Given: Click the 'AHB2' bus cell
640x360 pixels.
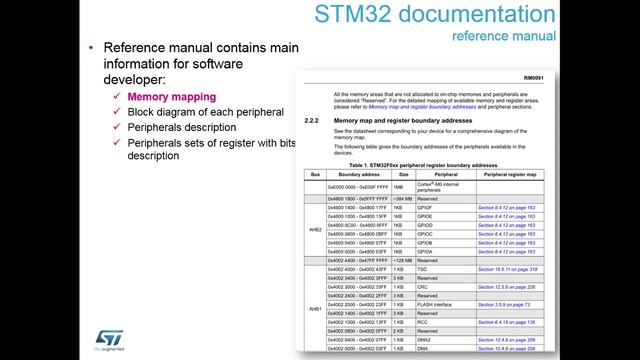Looking at the screenshot, I should (315, 230).
